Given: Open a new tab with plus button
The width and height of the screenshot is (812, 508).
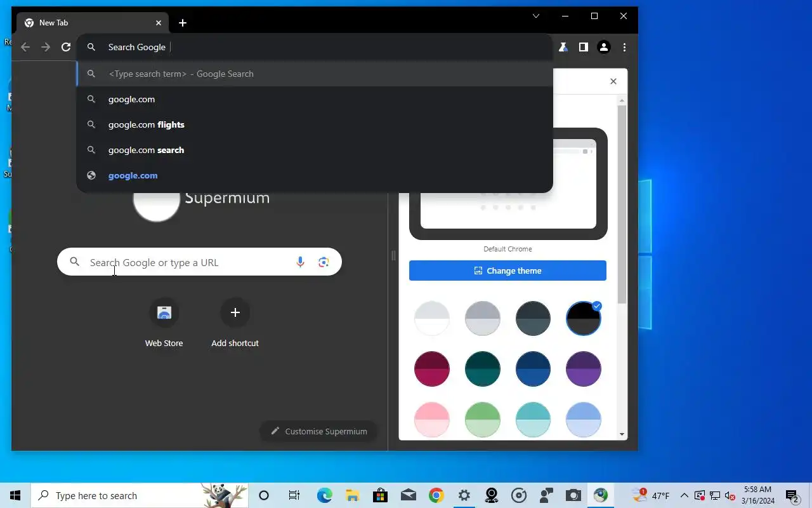Looking at the screenshot, I should 183,23.
